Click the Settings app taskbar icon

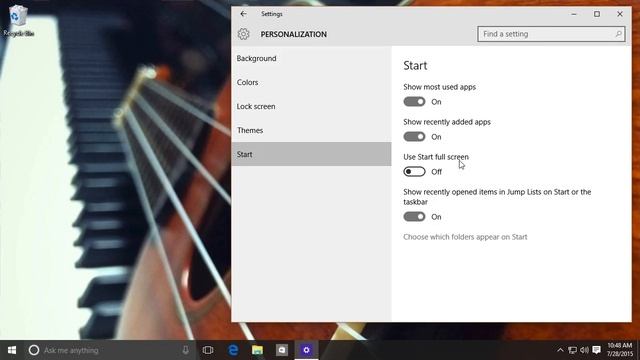[x=307, y=350]
